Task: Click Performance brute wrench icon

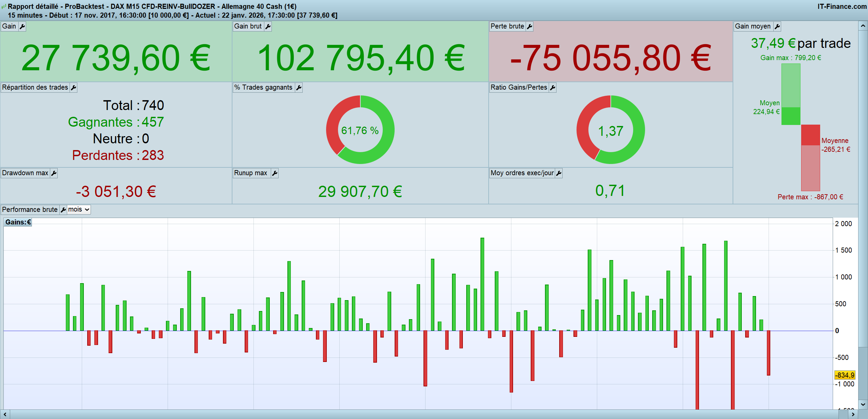Action: pyautogui.click(x=63, y=210)
